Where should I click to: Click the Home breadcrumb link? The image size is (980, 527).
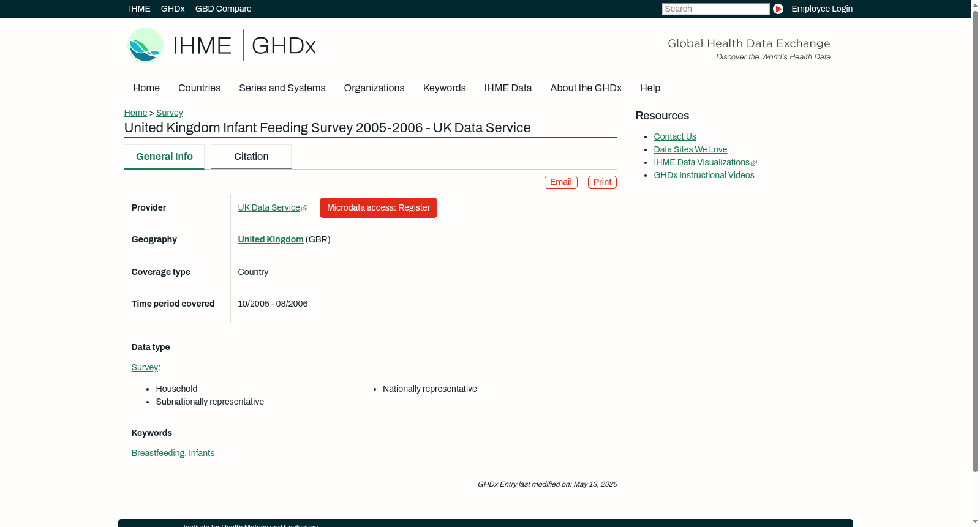[x=135, y=113]
